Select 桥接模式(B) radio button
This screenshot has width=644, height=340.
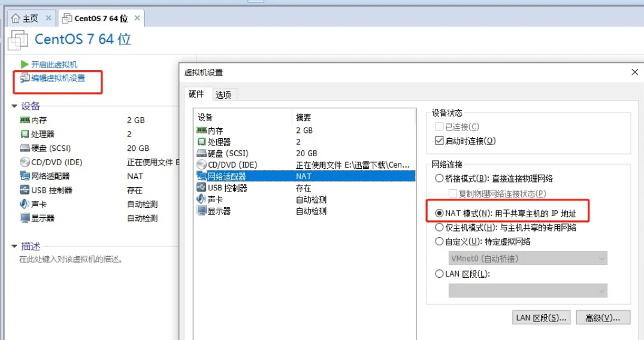point(439,178)
